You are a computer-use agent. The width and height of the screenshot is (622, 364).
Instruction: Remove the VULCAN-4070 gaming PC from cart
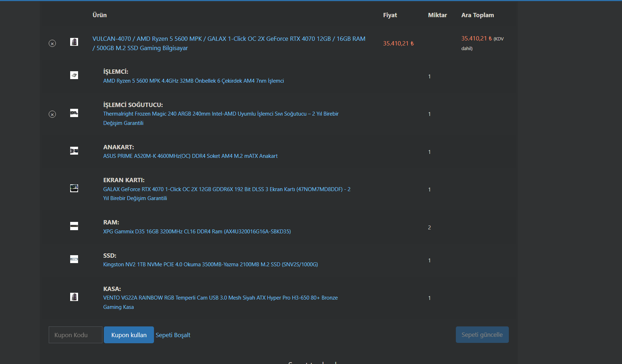pyautogui.click(x=52, y=43)
